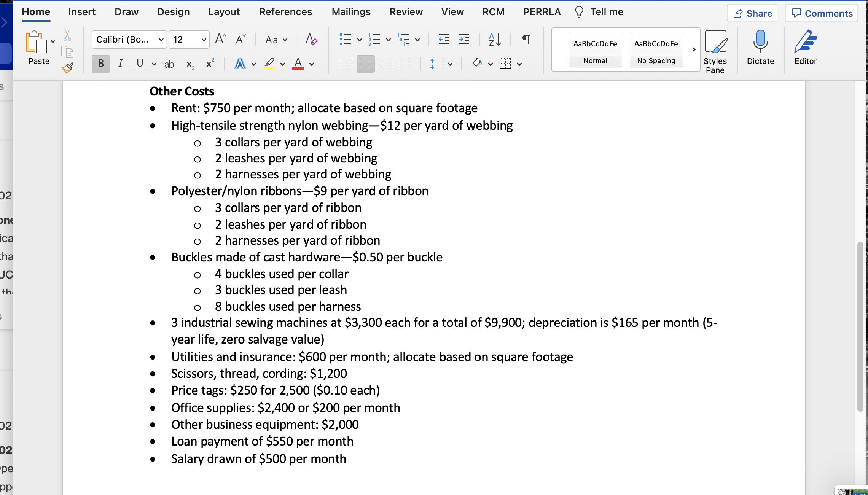Apply the red font color swatch
868x495 pixels.
[x=298, y=64]
